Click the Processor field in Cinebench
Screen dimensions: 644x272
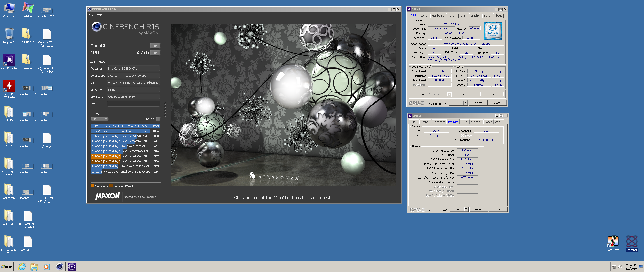tap(134, 69)
